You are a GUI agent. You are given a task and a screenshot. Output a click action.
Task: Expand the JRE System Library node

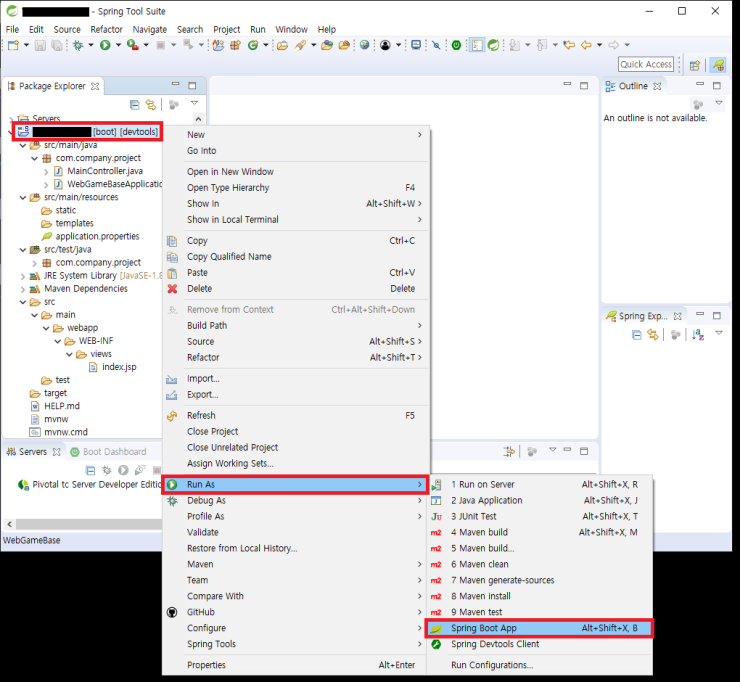(23, 276)
